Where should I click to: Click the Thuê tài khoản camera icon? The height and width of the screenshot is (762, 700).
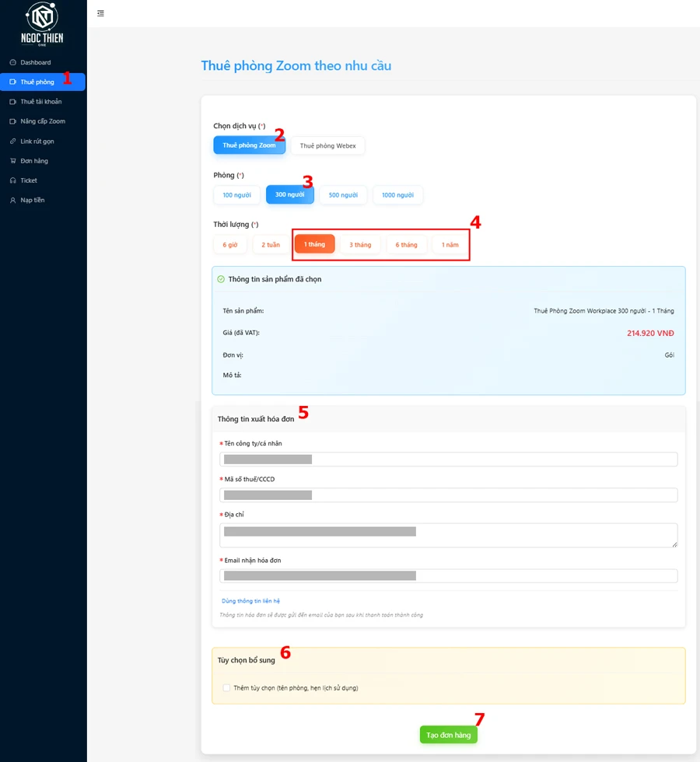point(12,102)
